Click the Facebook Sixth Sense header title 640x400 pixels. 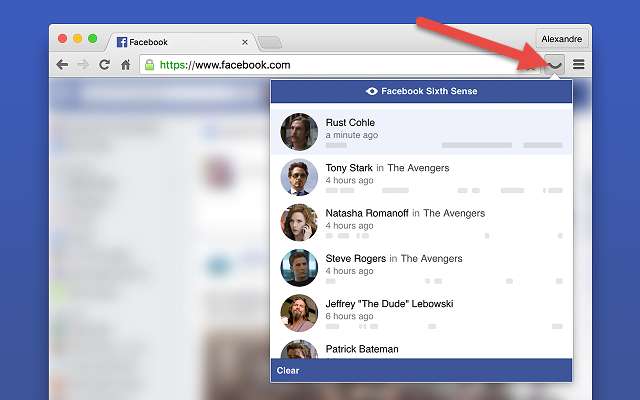(429, 91)
